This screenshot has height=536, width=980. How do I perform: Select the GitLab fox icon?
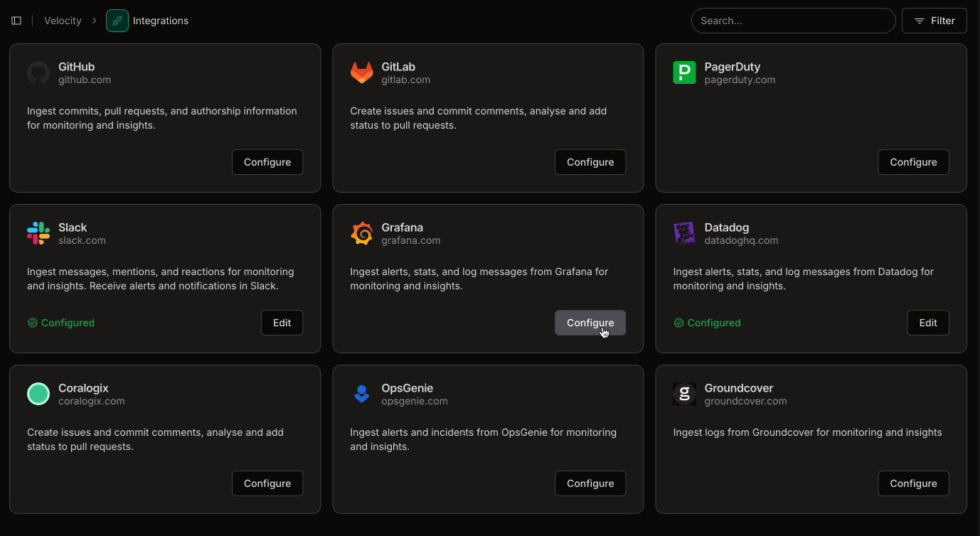tap(361, 72)
